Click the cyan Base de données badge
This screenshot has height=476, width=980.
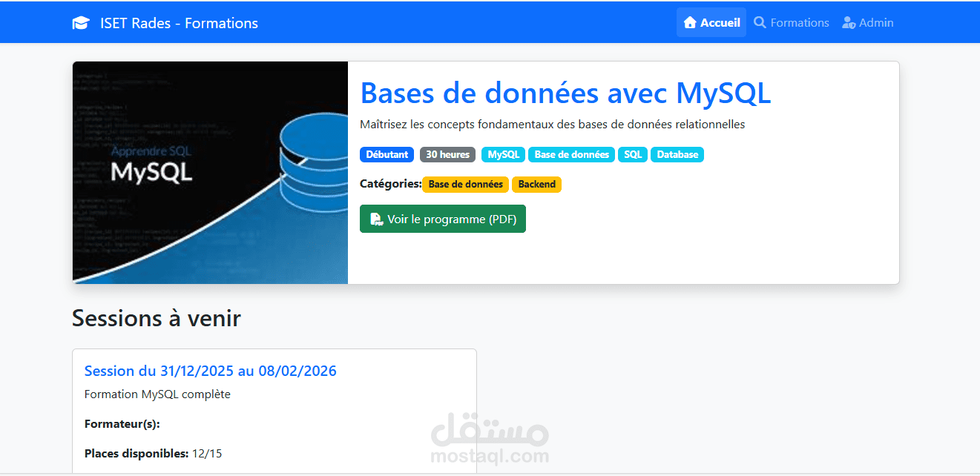(571, 154)
